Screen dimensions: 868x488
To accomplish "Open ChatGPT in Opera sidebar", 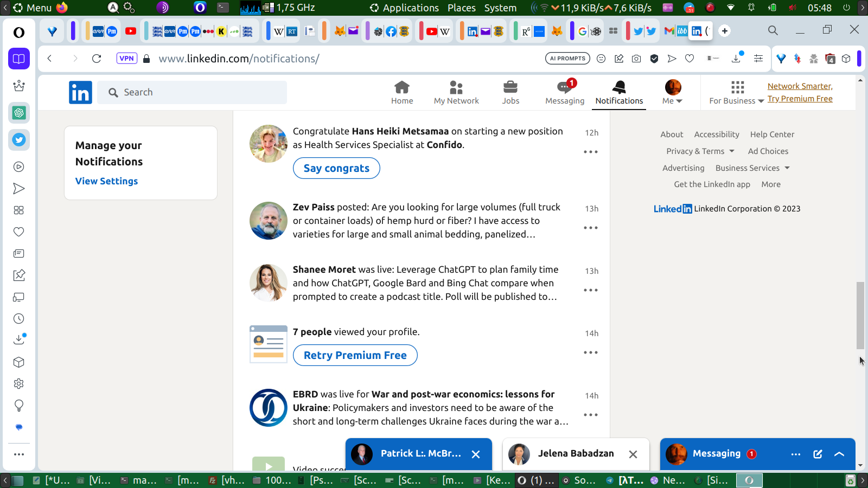I will [x=19, y=113].
